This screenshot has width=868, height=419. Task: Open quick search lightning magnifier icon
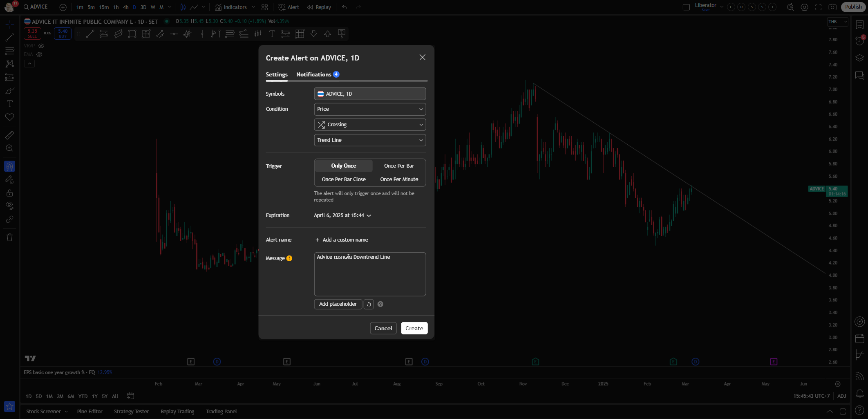pos(790,7)
